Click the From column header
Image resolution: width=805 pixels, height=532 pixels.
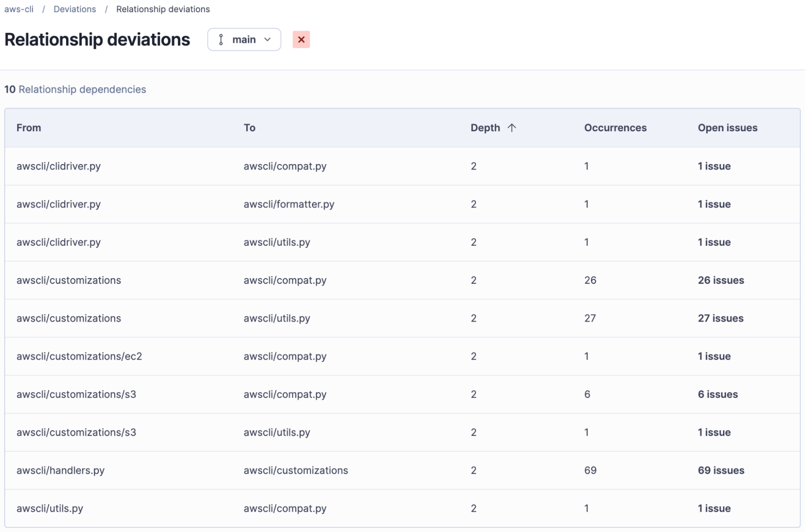click(x=29, y=128)
